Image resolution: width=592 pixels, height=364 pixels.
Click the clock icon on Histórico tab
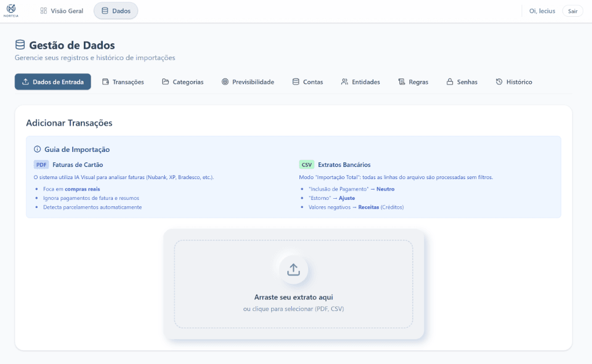pos(499,82)
